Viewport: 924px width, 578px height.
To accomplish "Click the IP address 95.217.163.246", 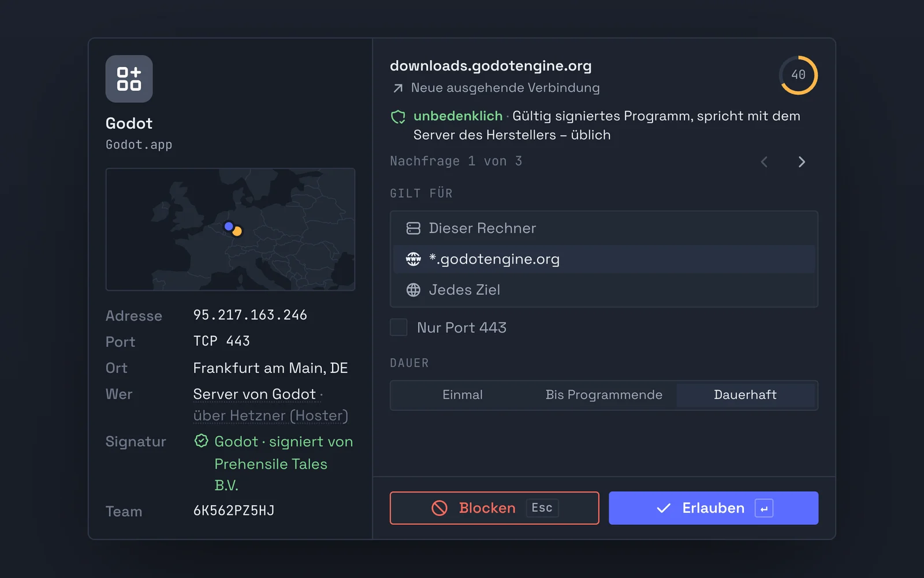I will (x=250, y=315).
